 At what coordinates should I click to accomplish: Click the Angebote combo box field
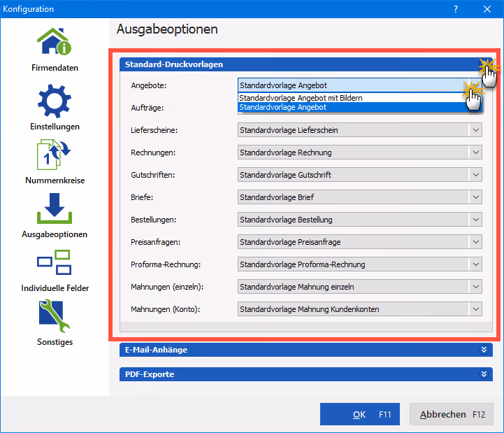[x=360, y=85]
